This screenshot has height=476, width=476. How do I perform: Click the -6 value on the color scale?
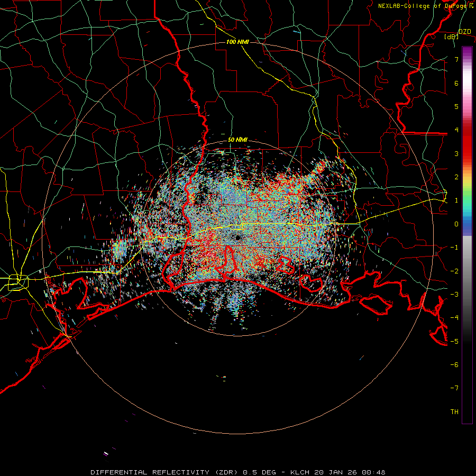coord(454,365)
